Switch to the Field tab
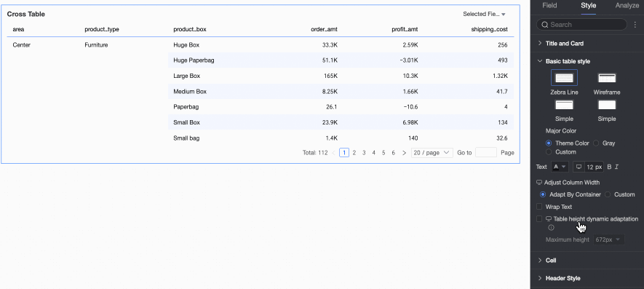Viewport: 644px width, 289px height. click(549, 5)
